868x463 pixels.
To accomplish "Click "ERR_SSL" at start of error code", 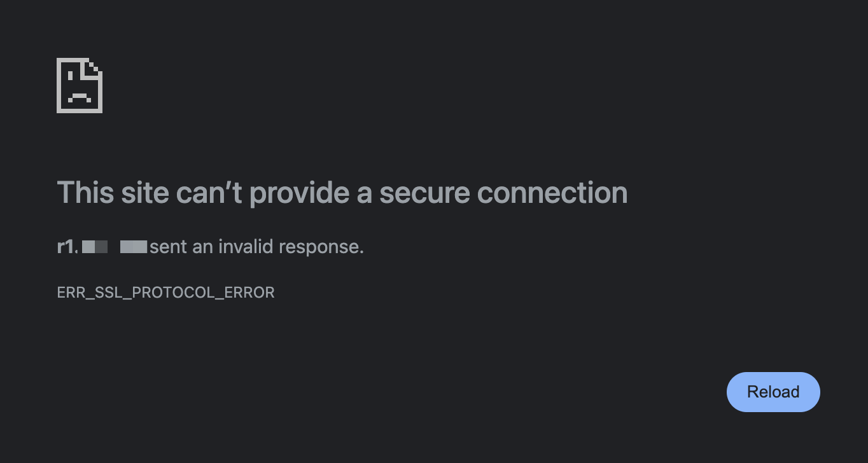I will [91, 293].
